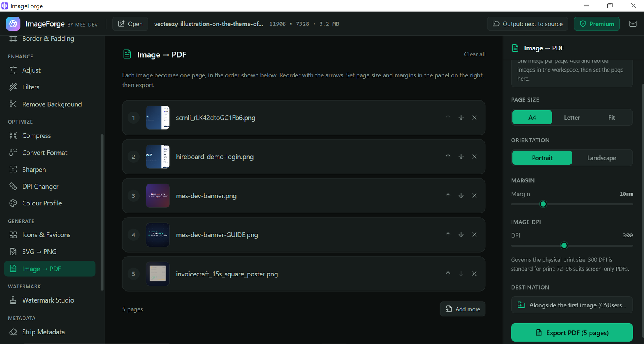Viewport: 644px width, 344px height.
Task: Remove mes-dev-banner-GUIDE.png from list
Action: [474, 235]
